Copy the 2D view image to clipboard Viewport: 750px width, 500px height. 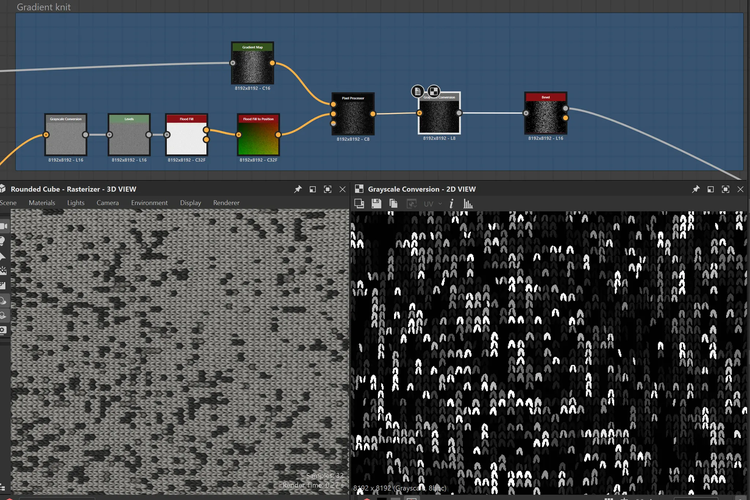(394, 203)
